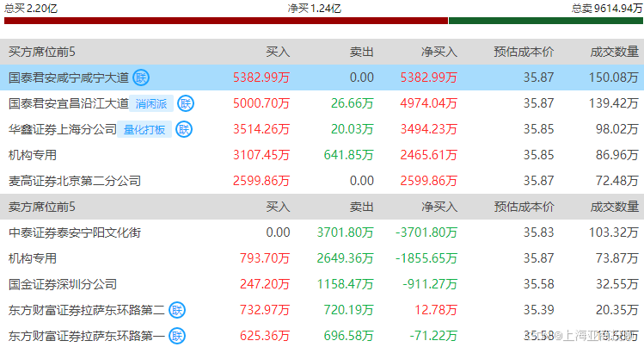
Task: Click 总买 2.20亿 label
Action: [31, 9]
